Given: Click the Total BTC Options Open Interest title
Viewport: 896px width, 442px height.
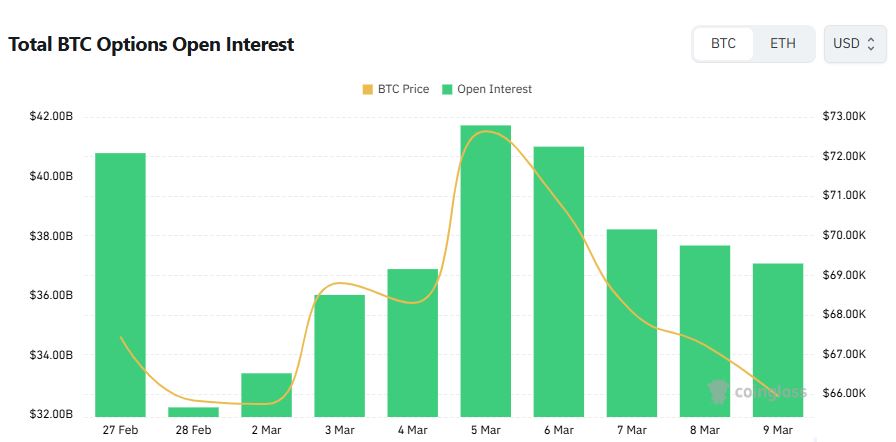Looking at the screenshot, I should tap(151, 45).
